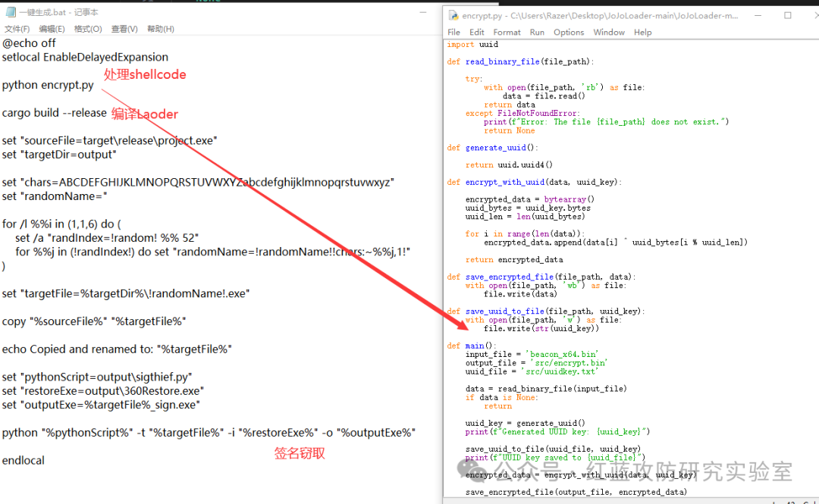The width and height of the screenshot is (819, 504).
Task: Open 格式(O) menu in Notepad
Action: click(88, 29)
